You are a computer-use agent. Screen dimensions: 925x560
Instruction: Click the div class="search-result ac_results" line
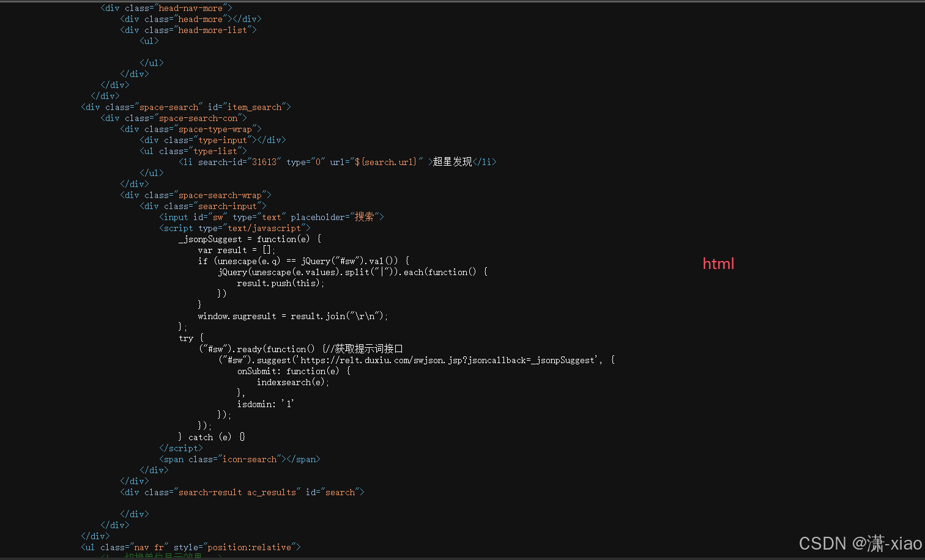pyautogui.click(x=242, y=492)
